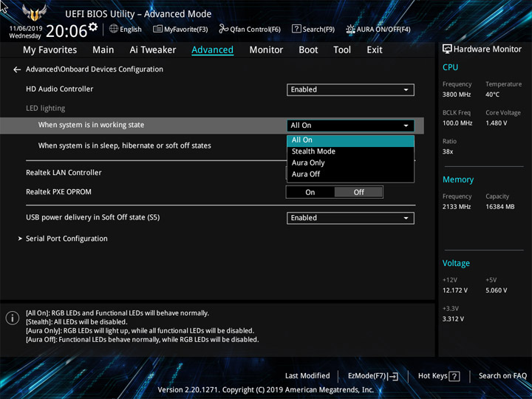532x399 pixels.
Task: Click CPU temperature value 40°C
Action: click(x=492, y=95)
